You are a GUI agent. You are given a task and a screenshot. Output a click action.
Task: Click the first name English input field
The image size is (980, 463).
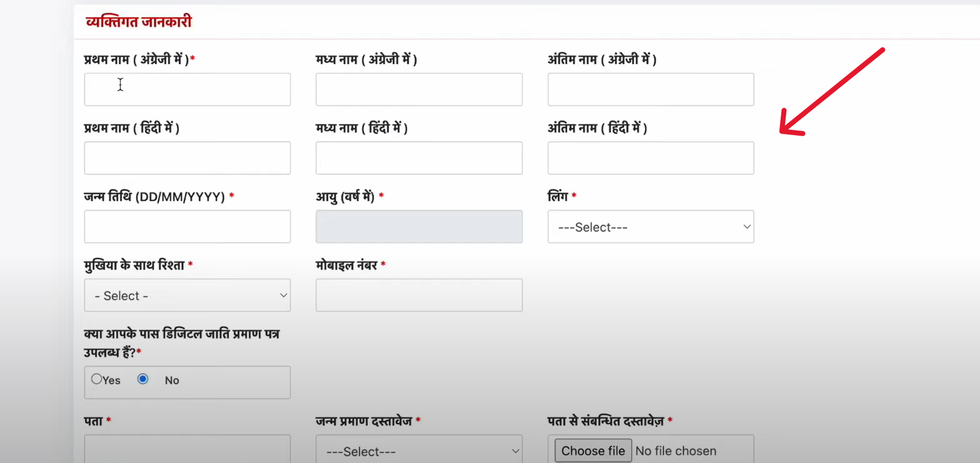187,89
